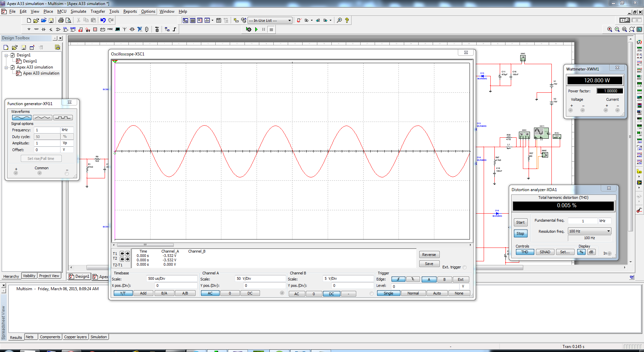The image size is (644, 352).
Task: Place a Transistor component icon
Action: pyautogui.click(x=51, y=30)
